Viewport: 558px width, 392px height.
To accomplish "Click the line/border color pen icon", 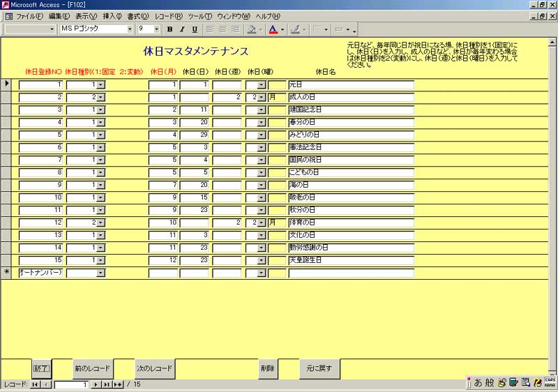I will click(x=295, y=29).
